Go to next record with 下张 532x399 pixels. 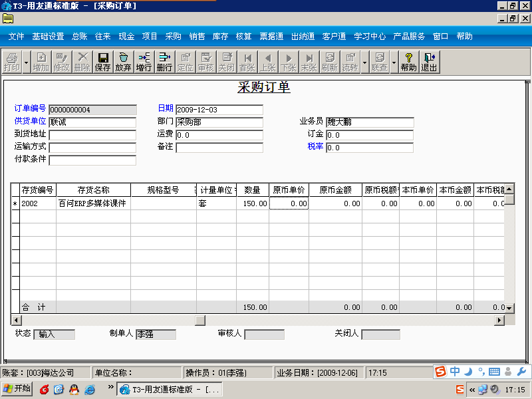pos(289,62)
